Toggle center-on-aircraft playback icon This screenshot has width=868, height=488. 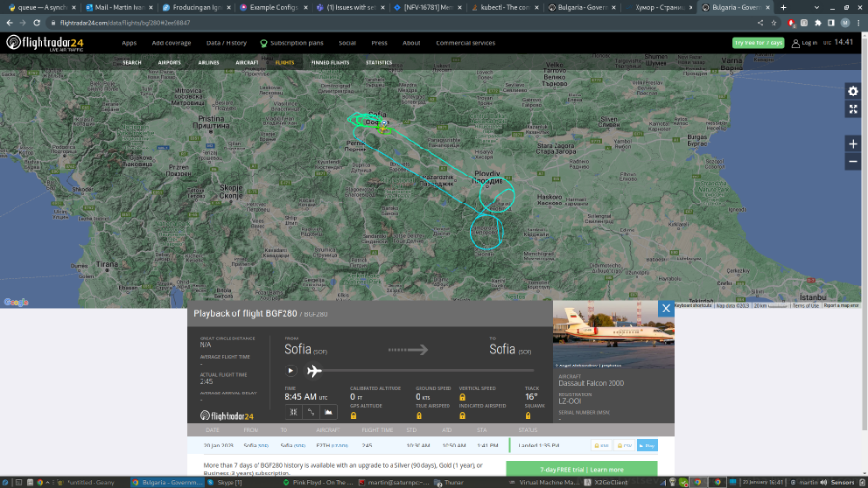click(x=294, y=412)
